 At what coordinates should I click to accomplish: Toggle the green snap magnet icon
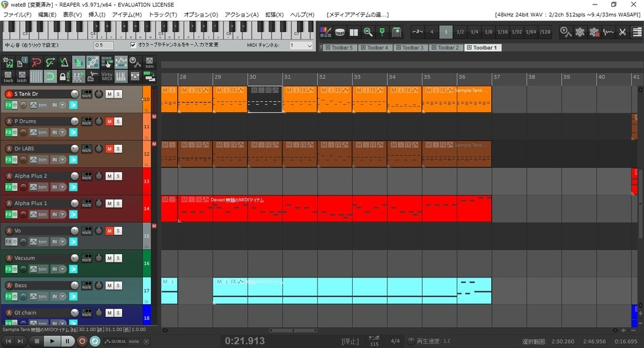pos(50,76)
